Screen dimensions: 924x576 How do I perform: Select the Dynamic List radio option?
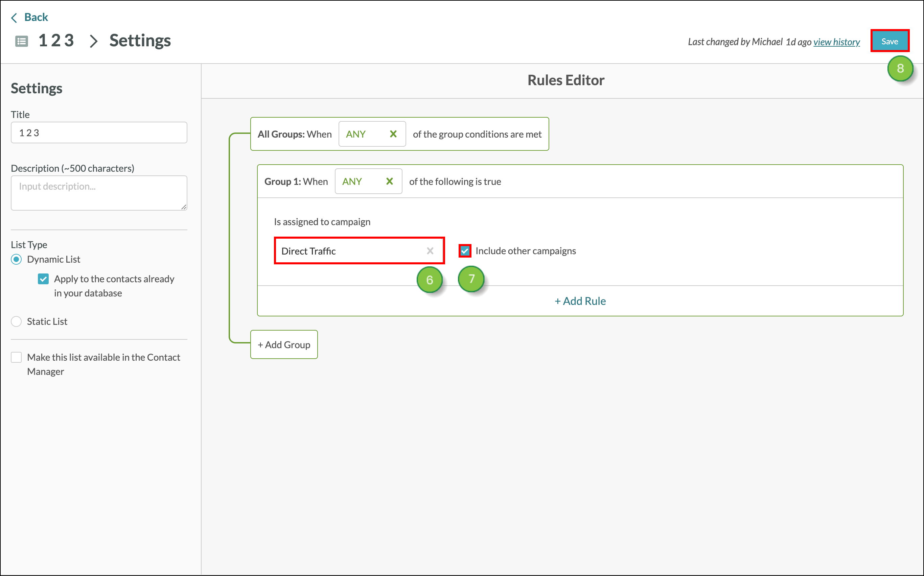pyautogui.click(x=16, y=259)
